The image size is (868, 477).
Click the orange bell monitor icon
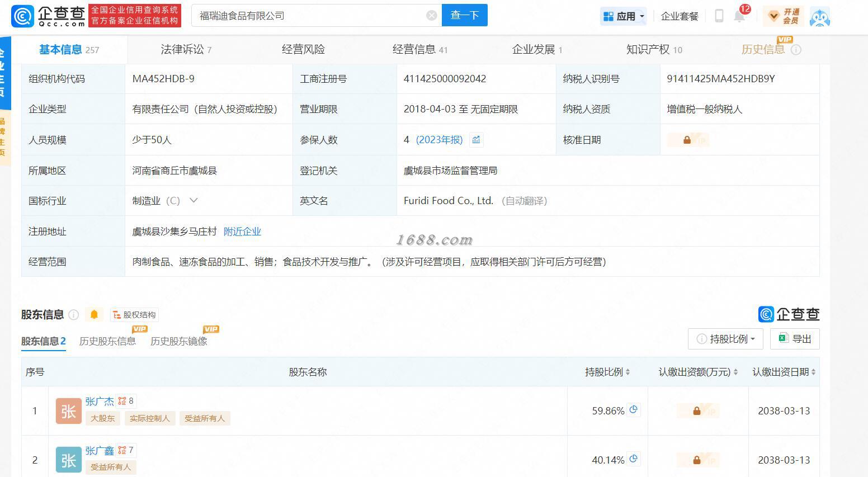94,315
